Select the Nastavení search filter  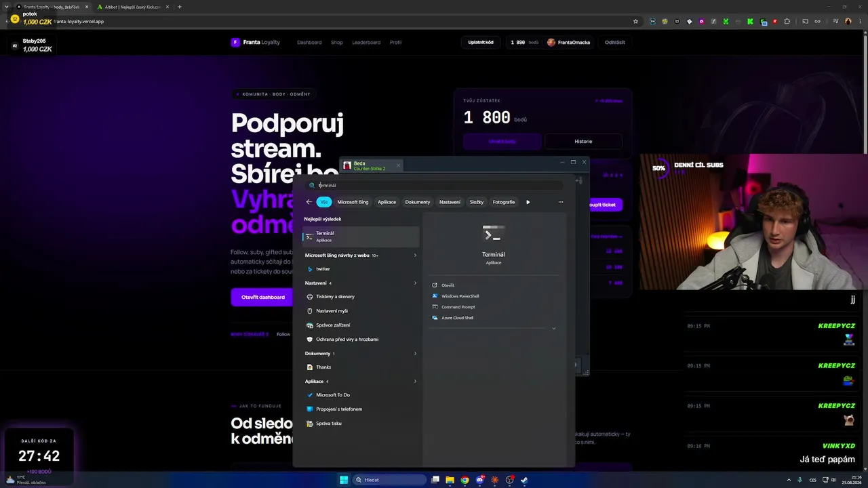[x=450, y=202]
